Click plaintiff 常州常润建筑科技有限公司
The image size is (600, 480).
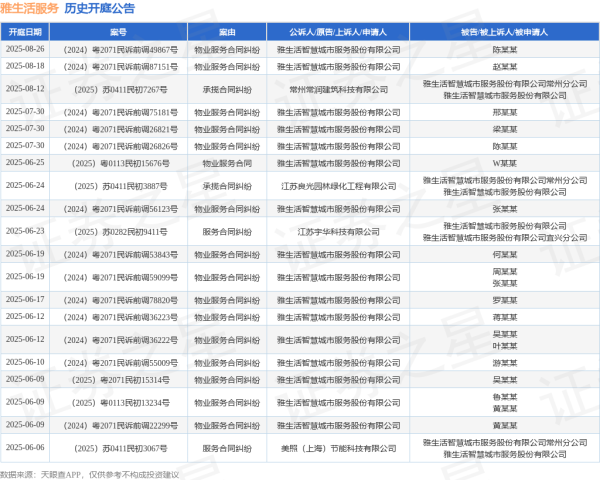tap(339, 90)
